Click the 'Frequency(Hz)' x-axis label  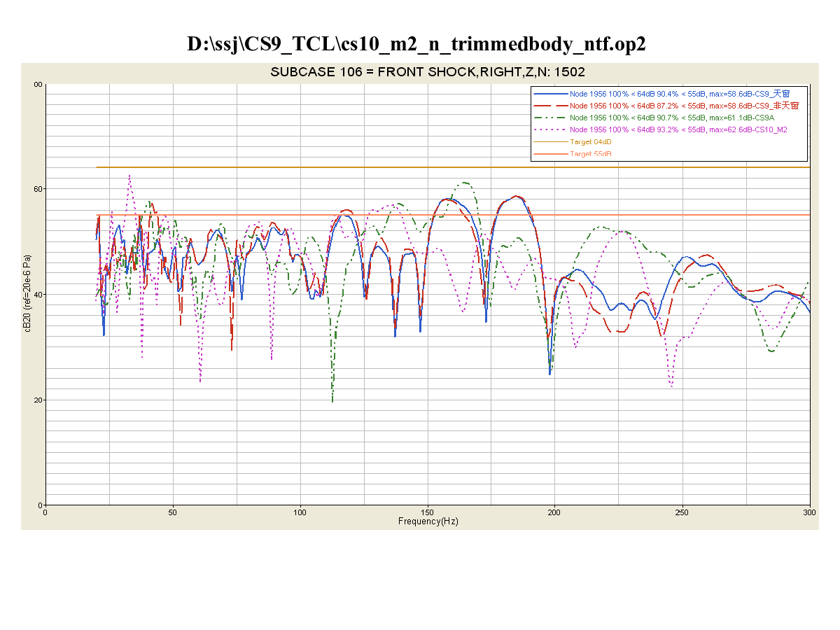(x=428, y=521)
